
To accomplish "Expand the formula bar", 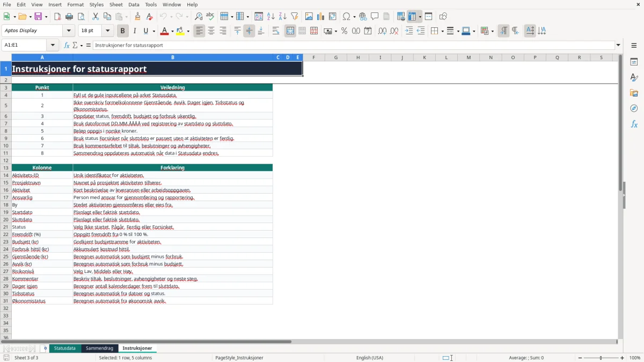I will click(618, 45).
